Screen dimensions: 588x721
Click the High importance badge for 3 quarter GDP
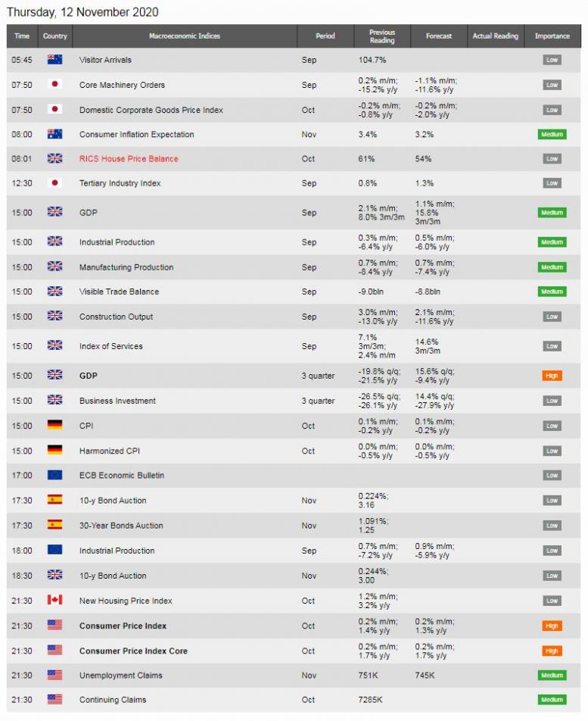click(552, 376)
